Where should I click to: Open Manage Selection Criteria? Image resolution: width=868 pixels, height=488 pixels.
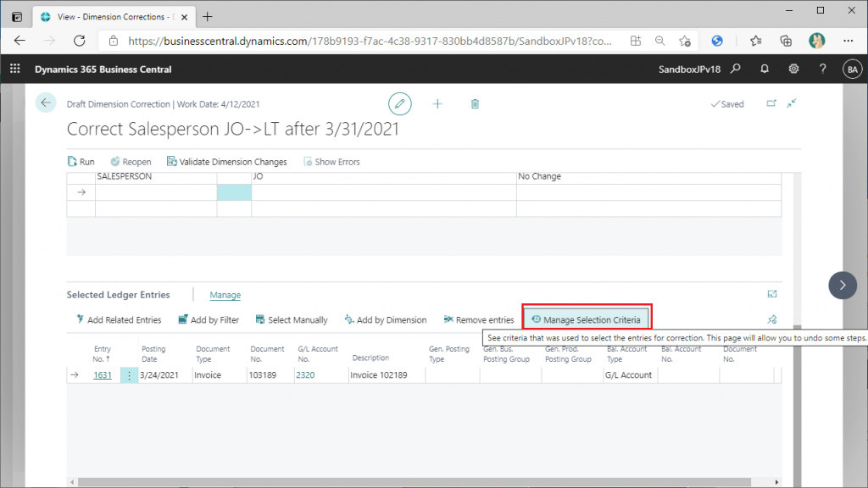click(x=587, y=319)
